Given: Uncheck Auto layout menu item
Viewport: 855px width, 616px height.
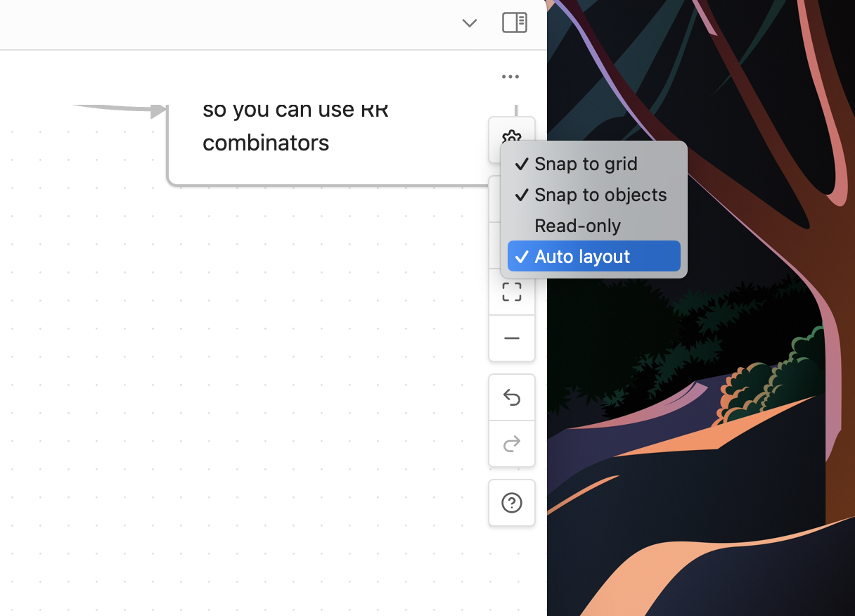Looking at the screenshot, I should coord(594,257).
